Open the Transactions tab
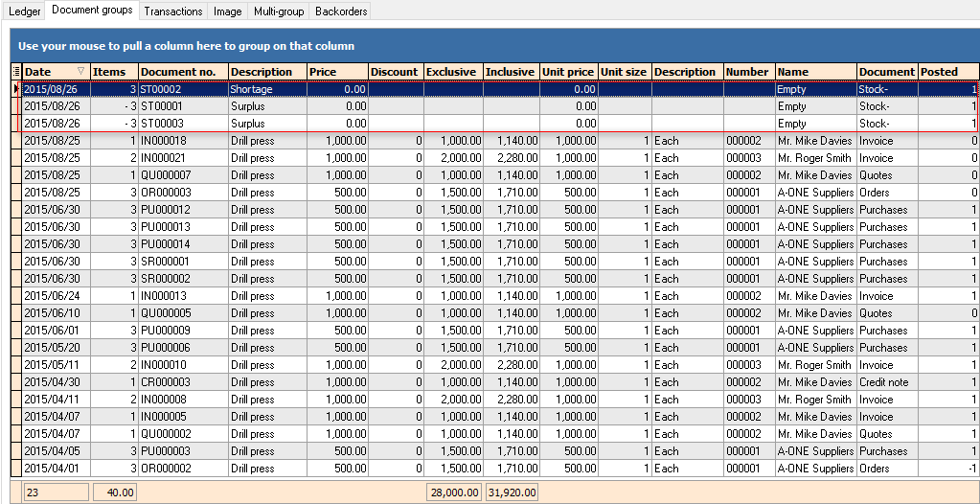 click(172, 11)
